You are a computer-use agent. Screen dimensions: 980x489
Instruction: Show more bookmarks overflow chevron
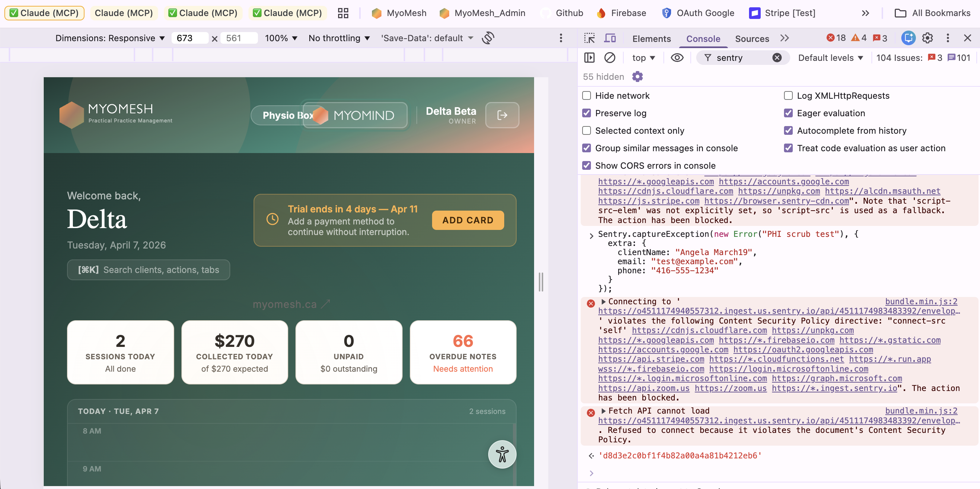(x=865, y=13)
